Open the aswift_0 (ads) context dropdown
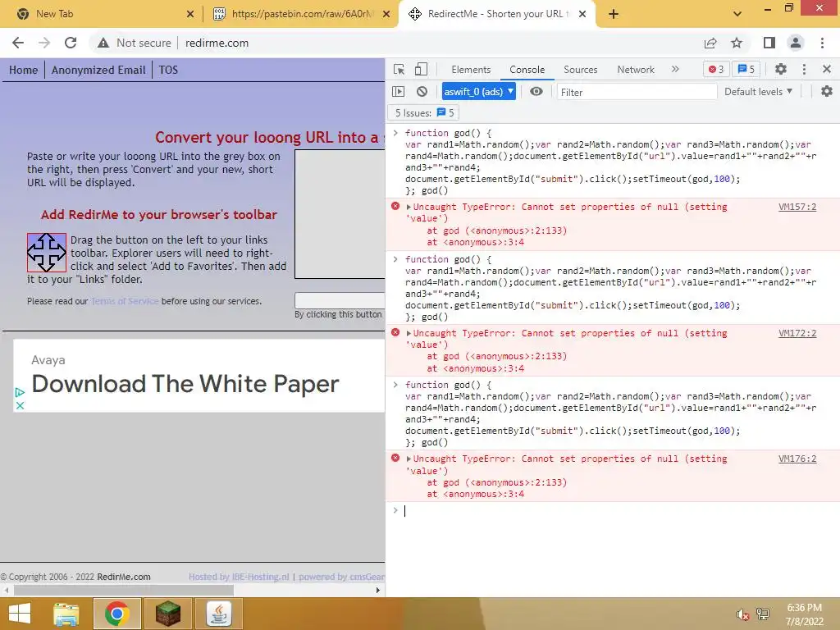This screenshot has height=630, width=840. (478, 92)
